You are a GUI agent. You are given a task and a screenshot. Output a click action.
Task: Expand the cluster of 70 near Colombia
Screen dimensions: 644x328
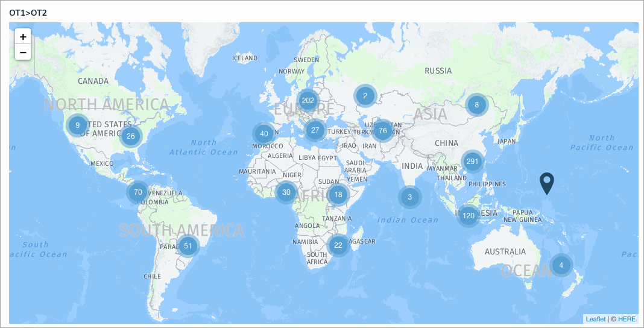click(x=138, y=192)
